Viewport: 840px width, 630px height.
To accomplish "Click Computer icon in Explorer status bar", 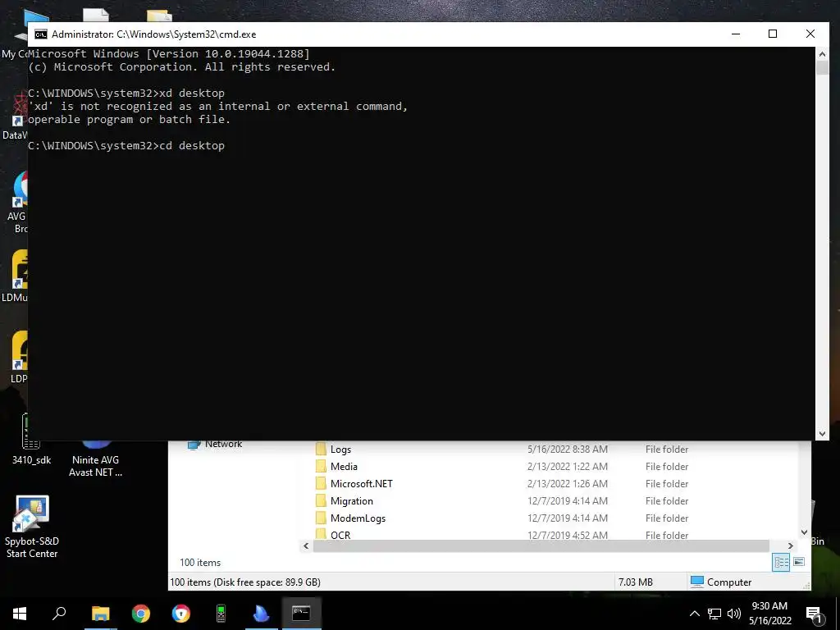I will click(x=697, y=582).
